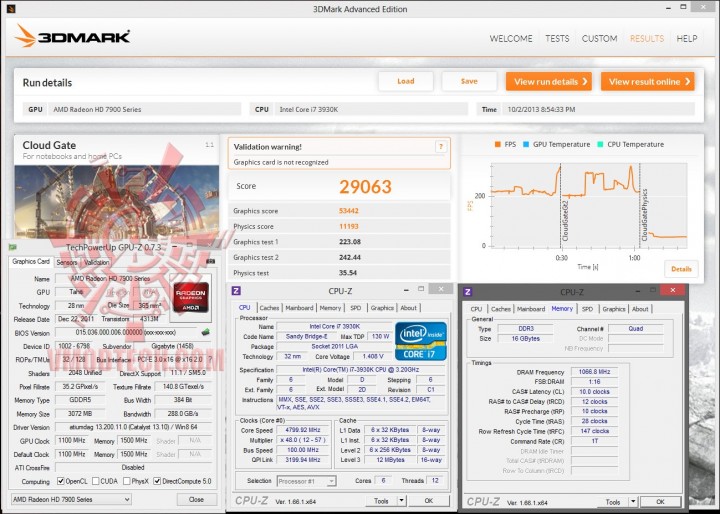Image resolution: width=720 pixels, height=514 pixels.
Task: Open the Processor #1 selection dropdown
Action: coord(306,481)
